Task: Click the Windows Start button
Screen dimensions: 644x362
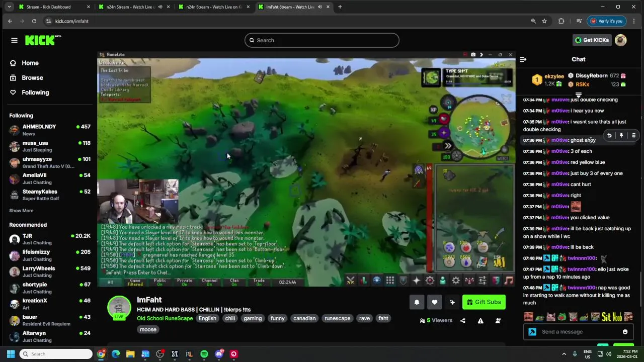Action: coord(11,354)
